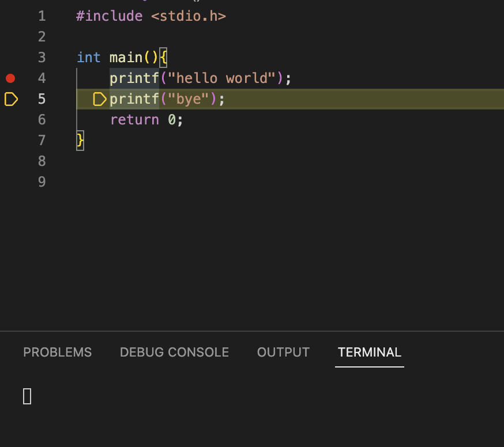Click line number 1 in the gutter
The image size is (504, 447).
(x=42, y=16)
